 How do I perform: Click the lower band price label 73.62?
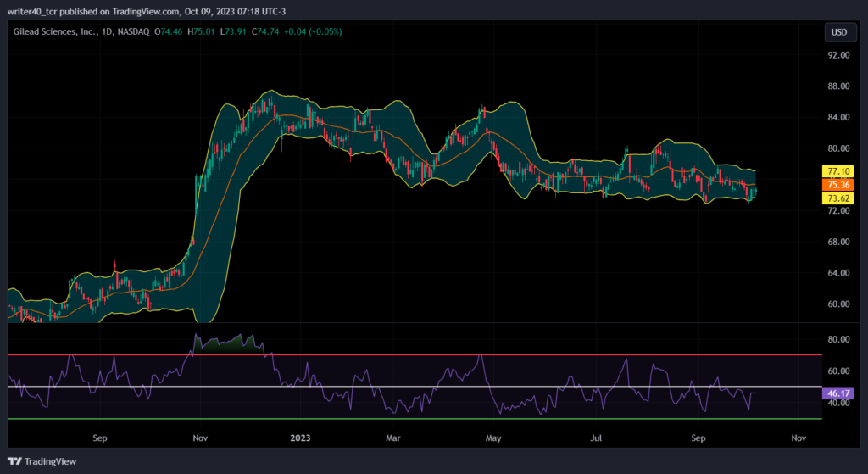[x=838, y=198]
